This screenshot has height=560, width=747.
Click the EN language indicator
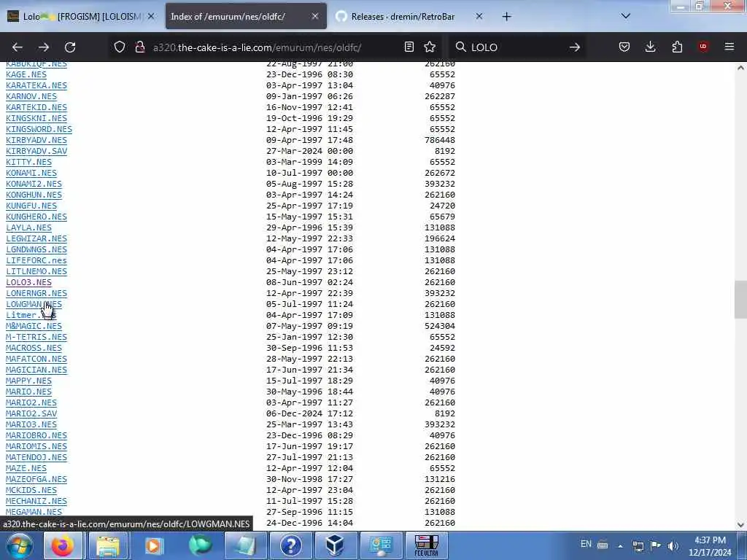[x=586, y=544]
